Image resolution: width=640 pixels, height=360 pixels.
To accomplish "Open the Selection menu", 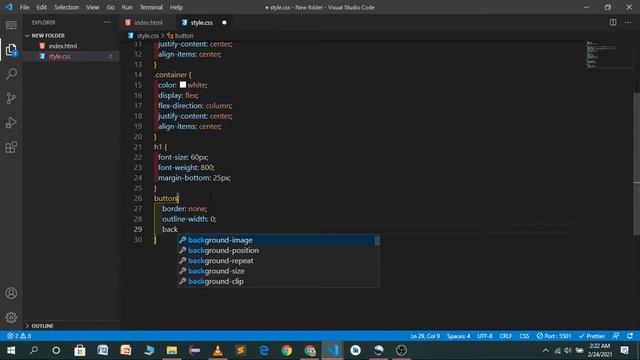I will 67,7.
